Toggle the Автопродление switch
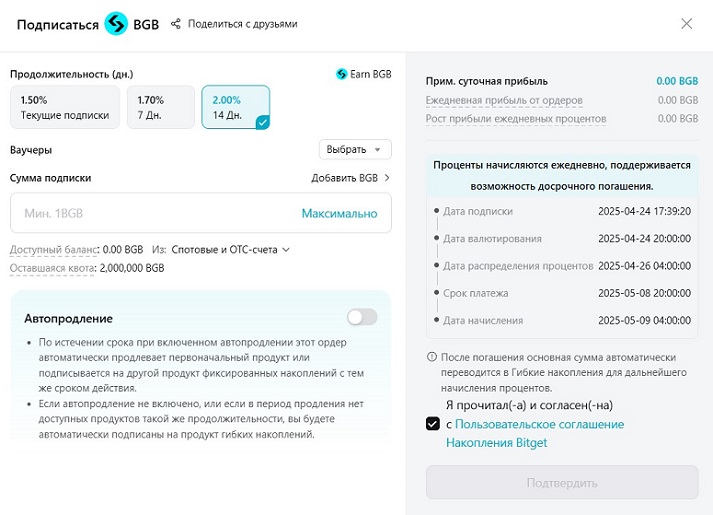 click(x=361, y=317)
